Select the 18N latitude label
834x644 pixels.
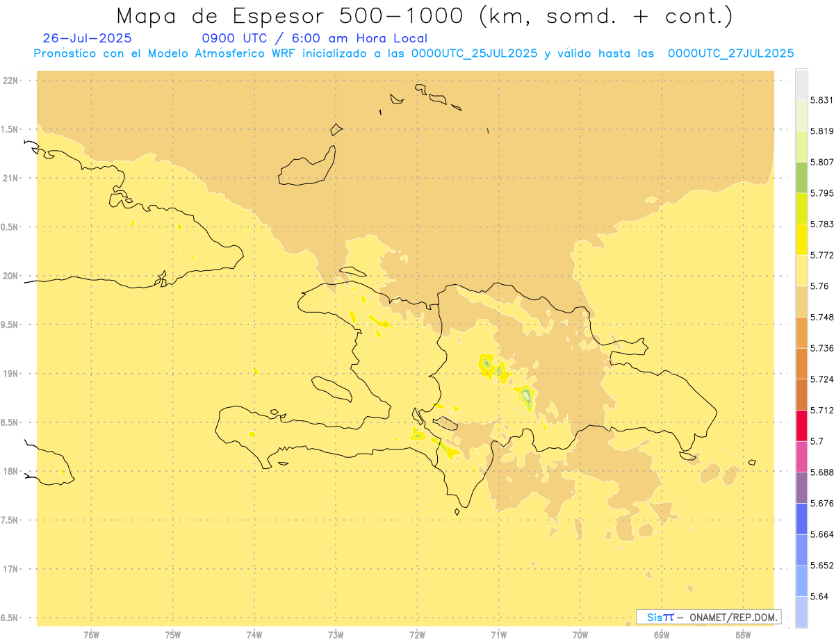(10, 472)
